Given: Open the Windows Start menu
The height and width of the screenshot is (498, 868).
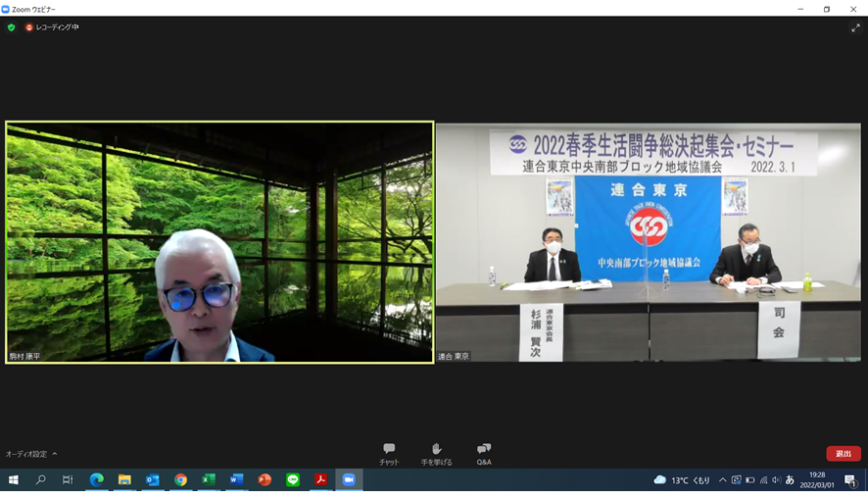Looking at the screenshot, I should click(14, 479).
